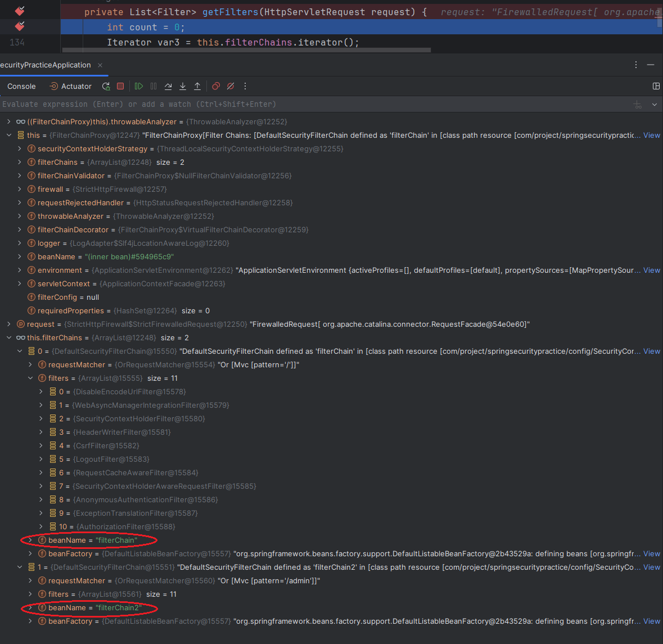Click the Step Over icon
Screen dimensions: 663x644
(168, 86)
